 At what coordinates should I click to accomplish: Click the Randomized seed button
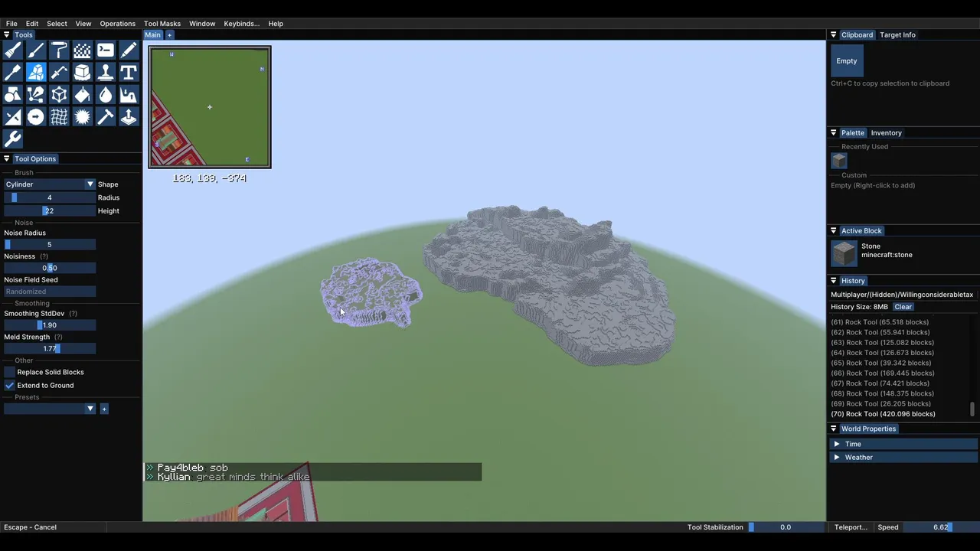50,292
